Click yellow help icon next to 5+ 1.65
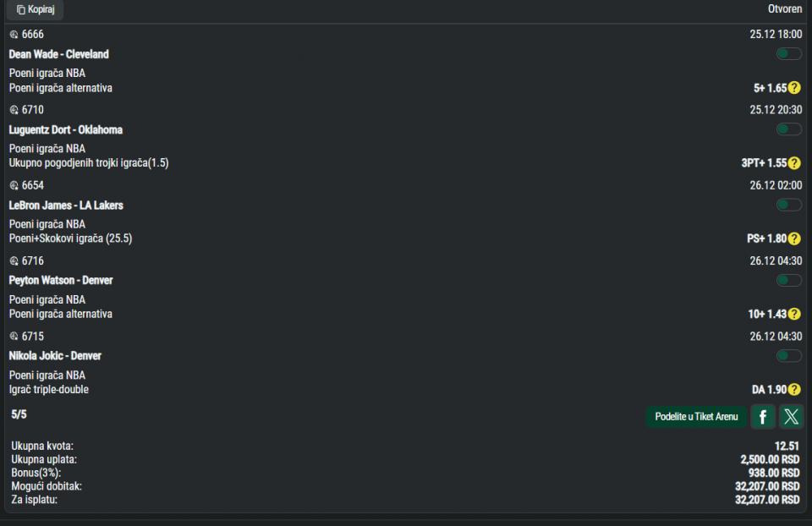 (794, 88)
